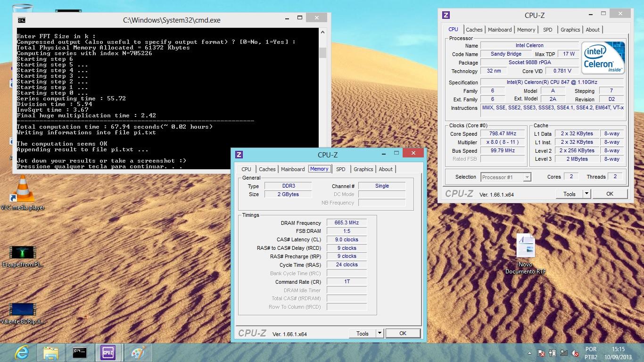Click the DRAM Frequency value 665.3 MHz
The height and width of the screenshot is (362, 644).
click(x=347, y=222)
